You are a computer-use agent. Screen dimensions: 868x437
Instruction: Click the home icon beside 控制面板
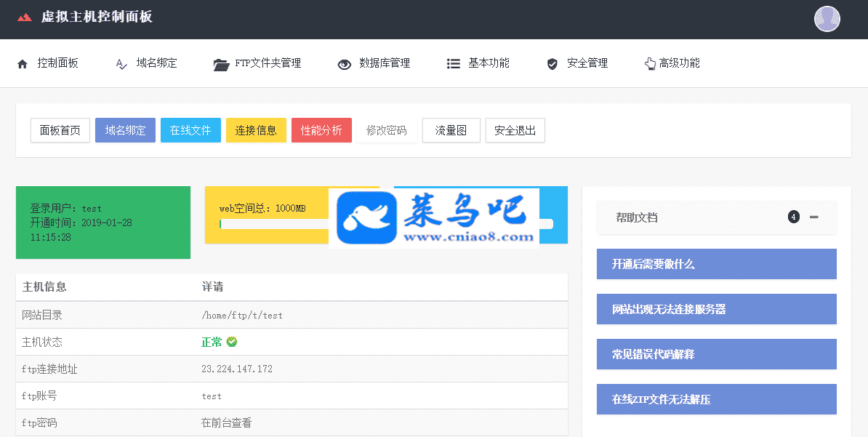point(23,64)
